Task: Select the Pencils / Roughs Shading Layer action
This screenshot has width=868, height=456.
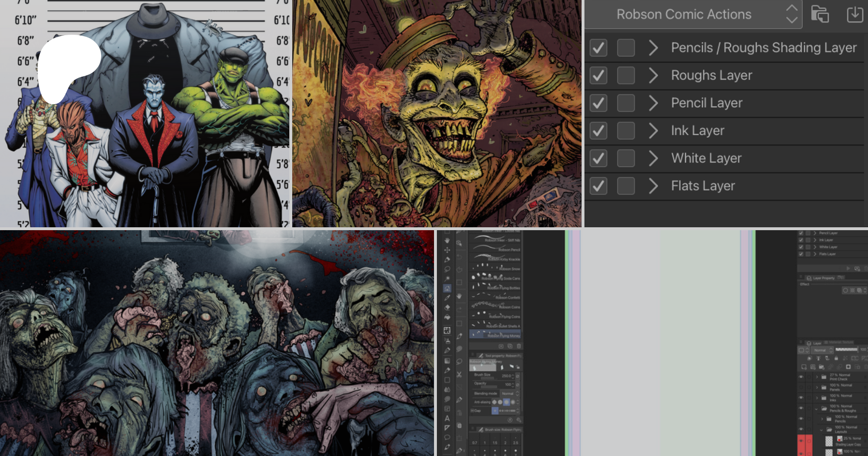Action: [763, 48]
